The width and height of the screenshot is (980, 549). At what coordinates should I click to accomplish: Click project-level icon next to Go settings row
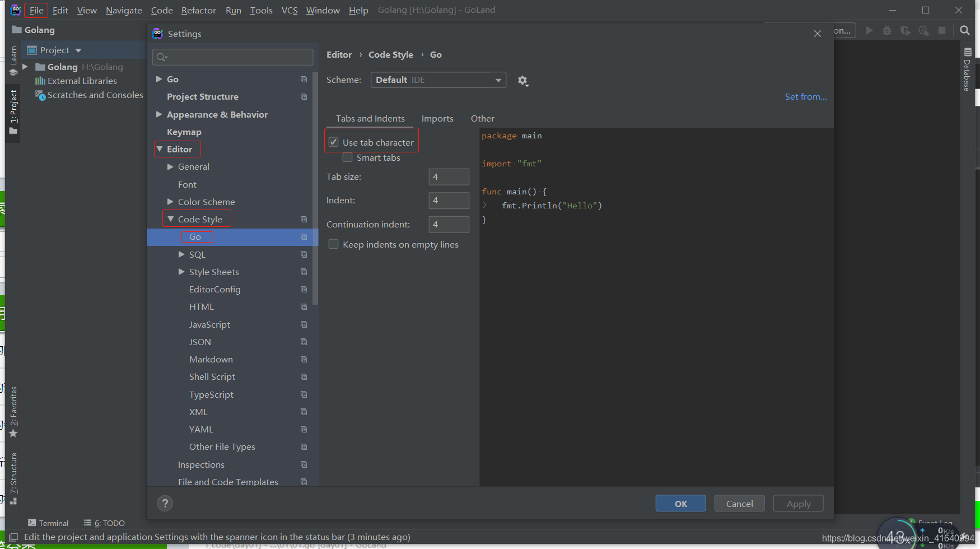304,80
